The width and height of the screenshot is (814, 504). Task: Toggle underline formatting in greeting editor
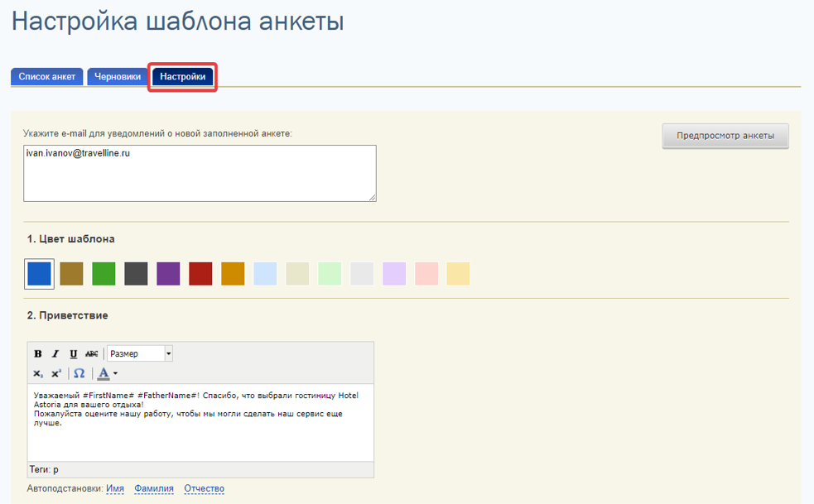pos(73,353)
